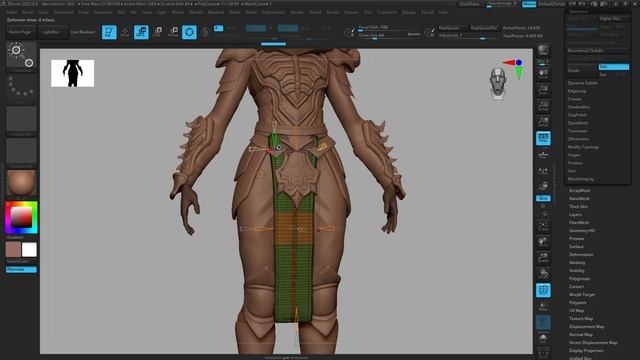Image resolution: width=640 pixels, height=360 pixels.
Task: Expand the ZRemesher section
Action: 578,139
